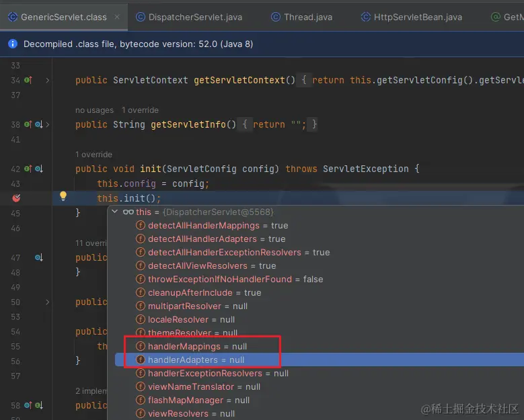Click the '1 override' hint above getServletInfo
The image size is (524, 420).
click(x=140, y=110)
